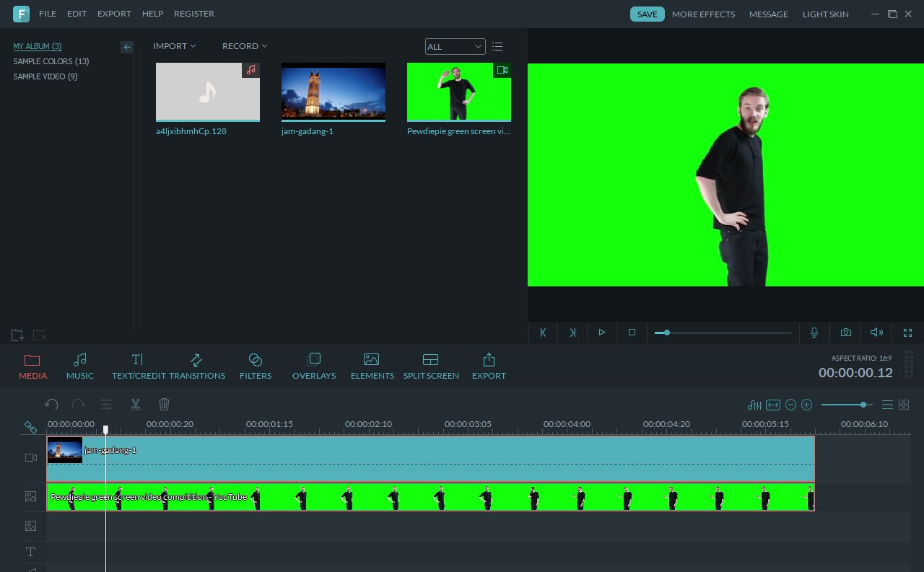The width and height of the screenshot is (924, 572).
Task: Open the Filters panel
Action: [256, 366]
